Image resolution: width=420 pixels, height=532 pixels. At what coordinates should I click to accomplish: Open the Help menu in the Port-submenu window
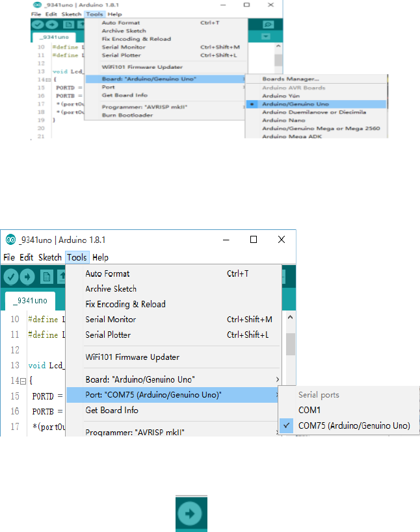(100, 257)
